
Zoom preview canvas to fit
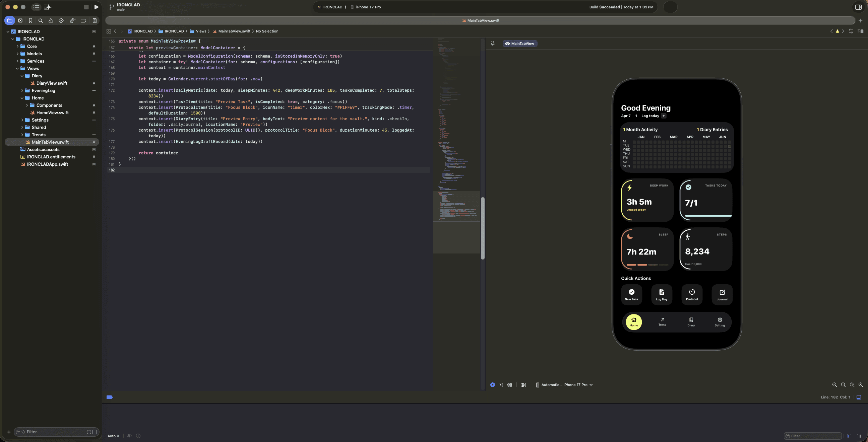[852, 385]
